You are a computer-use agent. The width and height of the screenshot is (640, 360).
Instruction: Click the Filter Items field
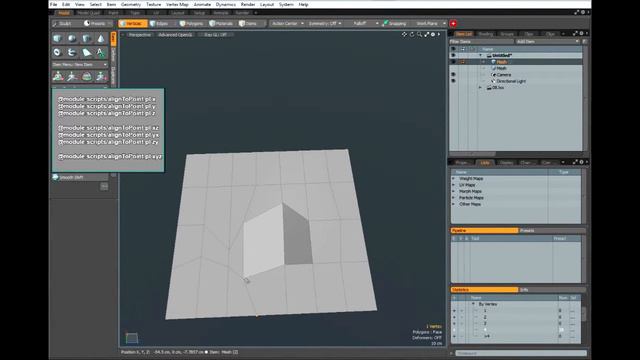(x=481, y=42)
